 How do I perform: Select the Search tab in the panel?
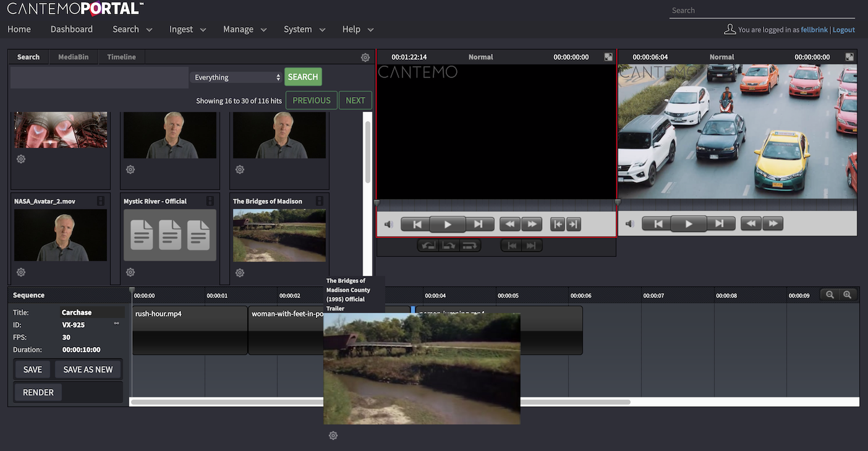coord(28,57)
